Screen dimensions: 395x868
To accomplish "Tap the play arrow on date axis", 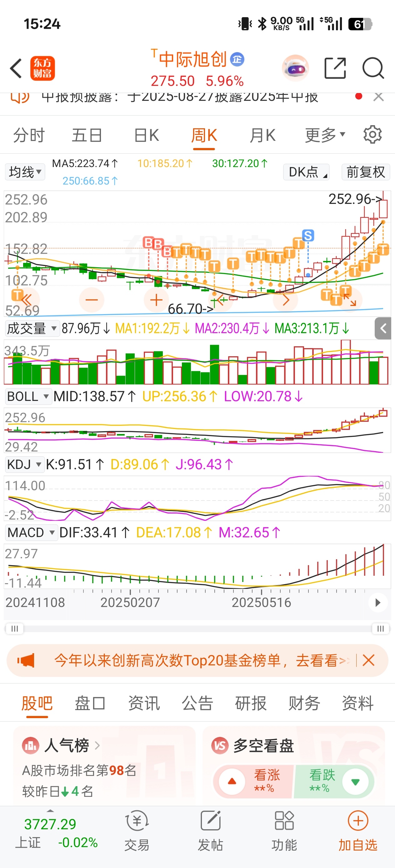I will (x=378, y=602).
